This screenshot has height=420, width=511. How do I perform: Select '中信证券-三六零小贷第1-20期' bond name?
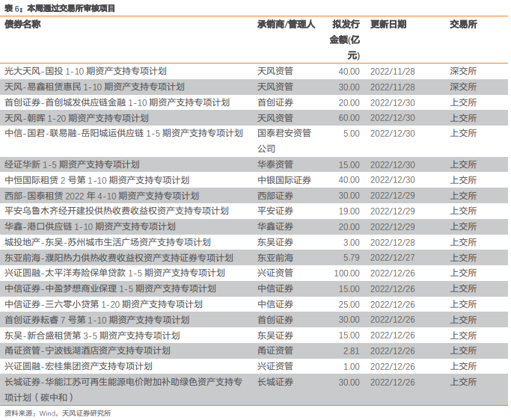pos(103,304)
